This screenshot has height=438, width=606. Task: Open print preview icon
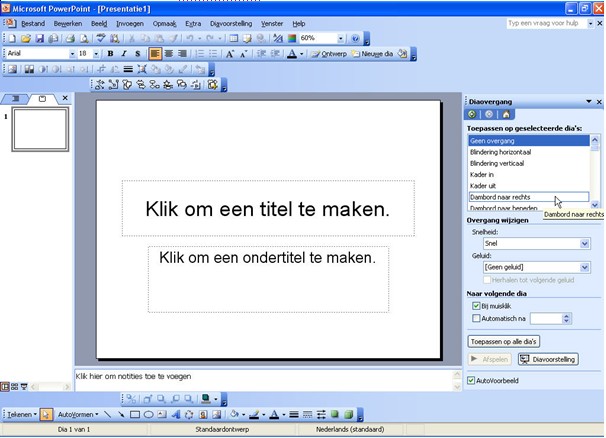coord(84,38)
